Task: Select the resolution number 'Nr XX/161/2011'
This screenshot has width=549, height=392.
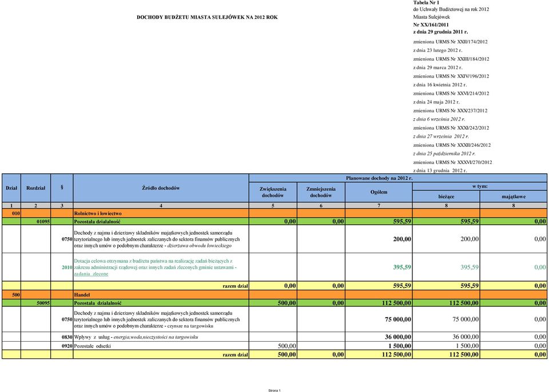Action: [x=431, y=25]
